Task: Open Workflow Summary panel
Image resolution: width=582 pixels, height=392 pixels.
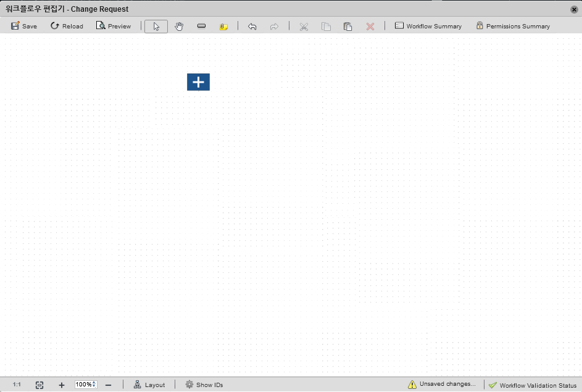Action: (x=428, y=26)
